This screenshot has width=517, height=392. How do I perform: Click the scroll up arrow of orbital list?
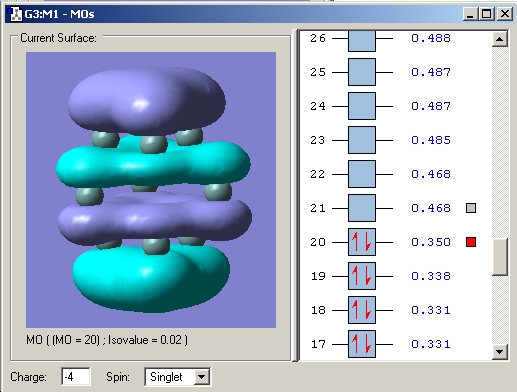499,39
